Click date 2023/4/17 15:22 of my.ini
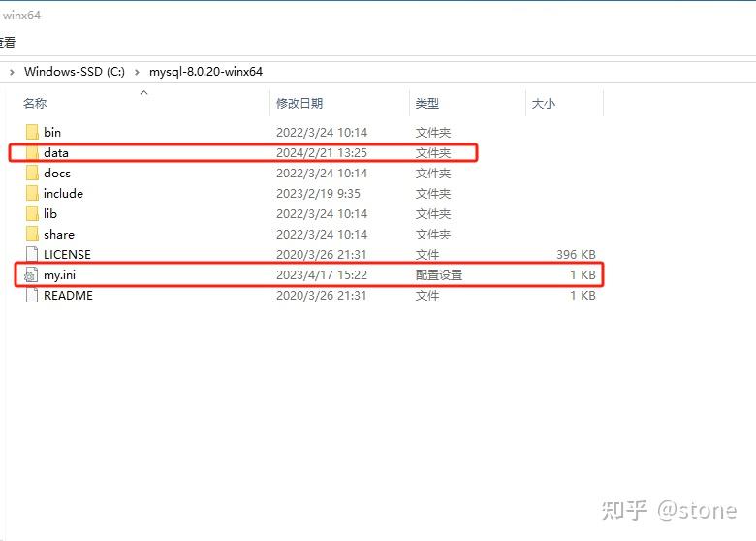This screenshot has width=756, height=541. (322, 274)
